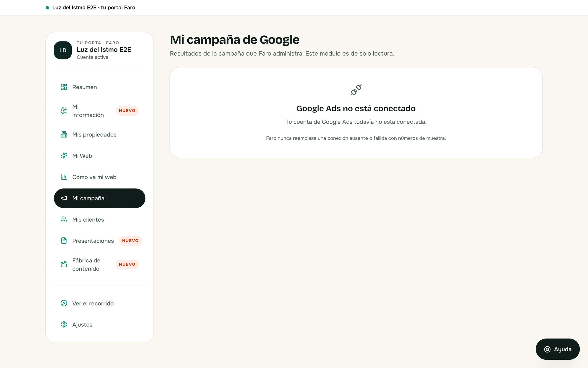Click the 'Google Ads no está conectado' heading
This screenshot has width=588, height=368.
(x=356, y=109)
